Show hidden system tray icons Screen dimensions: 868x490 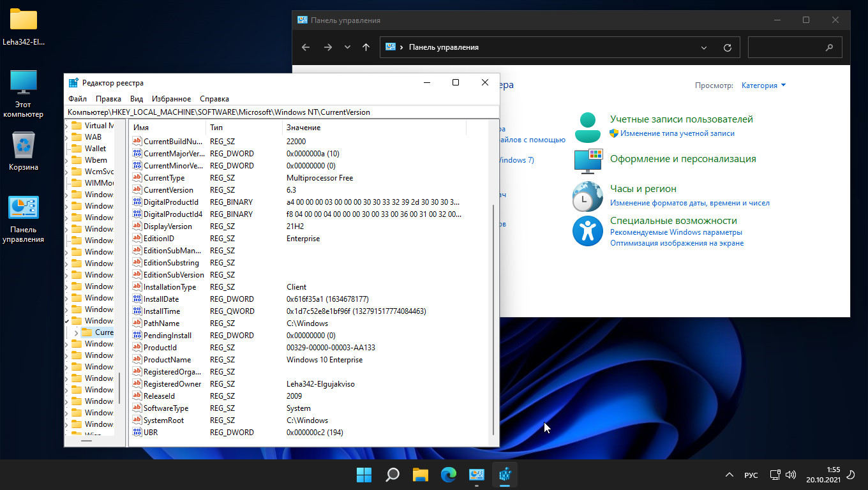pyautogui.click(x=729, y=475)
